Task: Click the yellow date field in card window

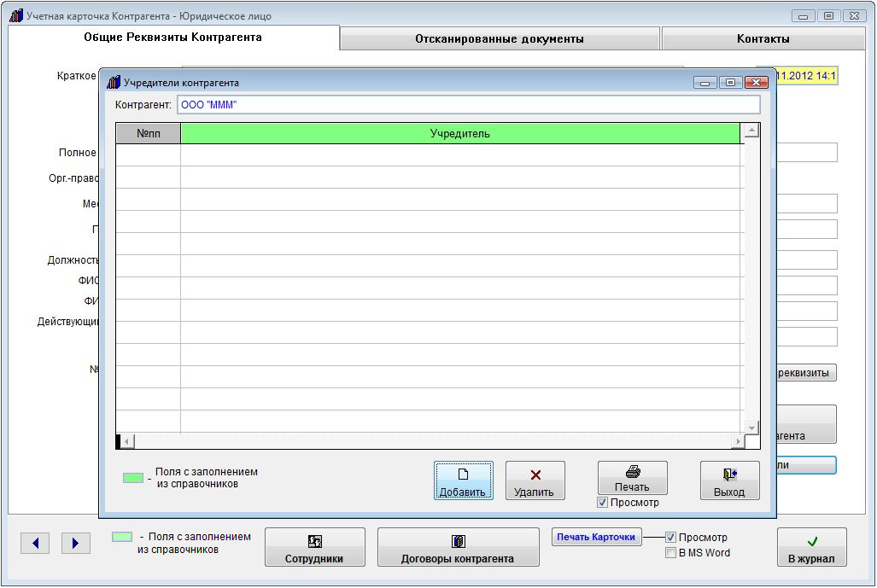Action: (x=807, y=75)
